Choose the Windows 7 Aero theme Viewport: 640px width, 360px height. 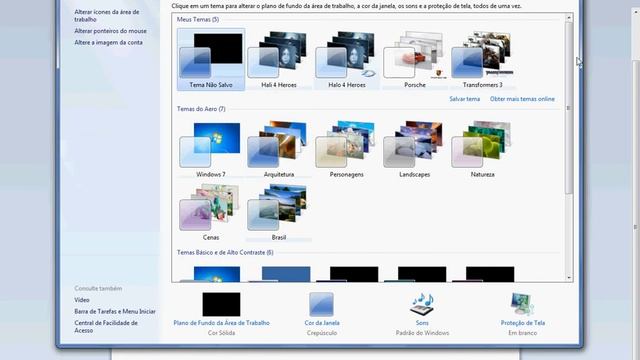[211, 149]
